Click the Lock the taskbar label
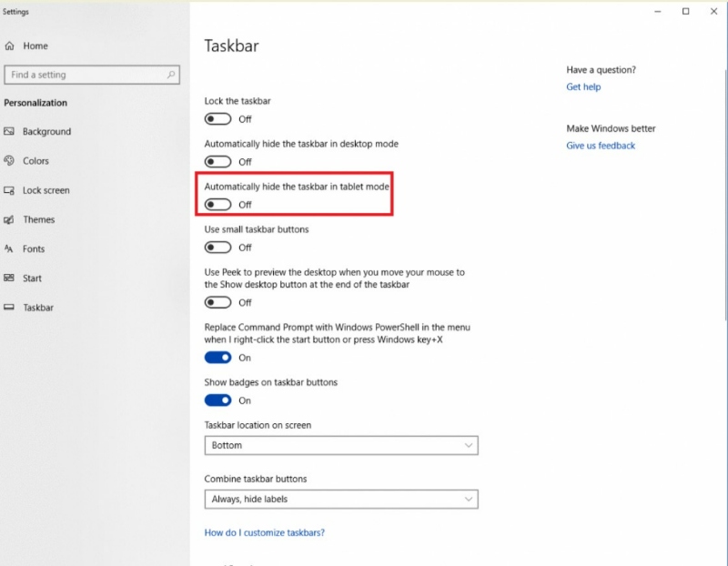Screen dimensions: 728x566 coord(238,101)
